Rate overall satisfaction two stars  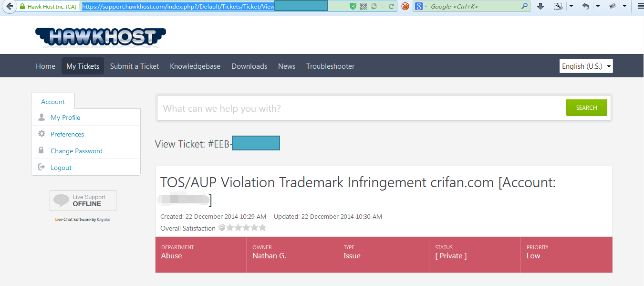click(x=238, y=228)
